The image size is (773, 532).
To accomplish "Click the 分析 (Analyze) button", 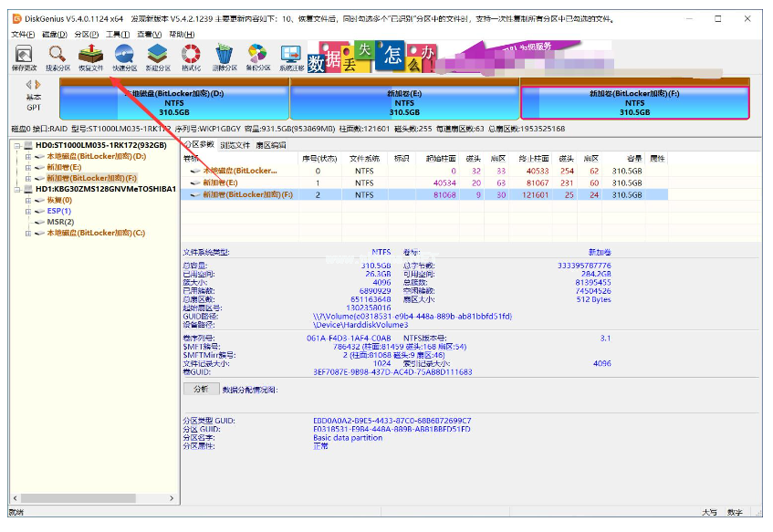I will point(201,389).
